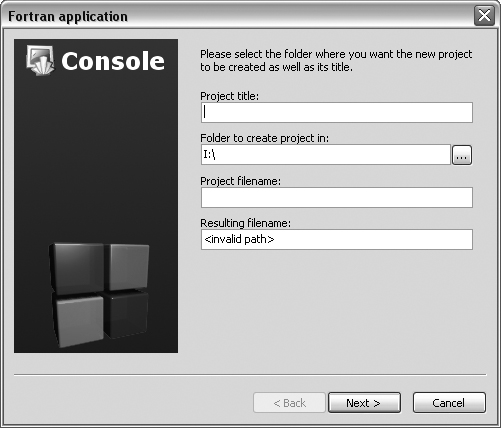501x428 pixels.
Task: Cancel the Fortran application wizard
Action: click(x=449, y=403)
